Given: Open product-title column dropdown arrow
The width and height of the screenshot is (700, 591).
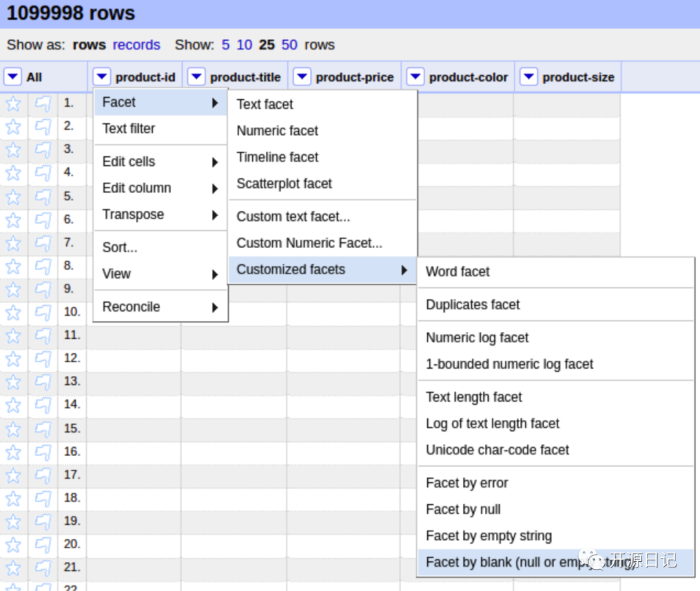Looking at the screenshot, I should (x=196, y=76).
